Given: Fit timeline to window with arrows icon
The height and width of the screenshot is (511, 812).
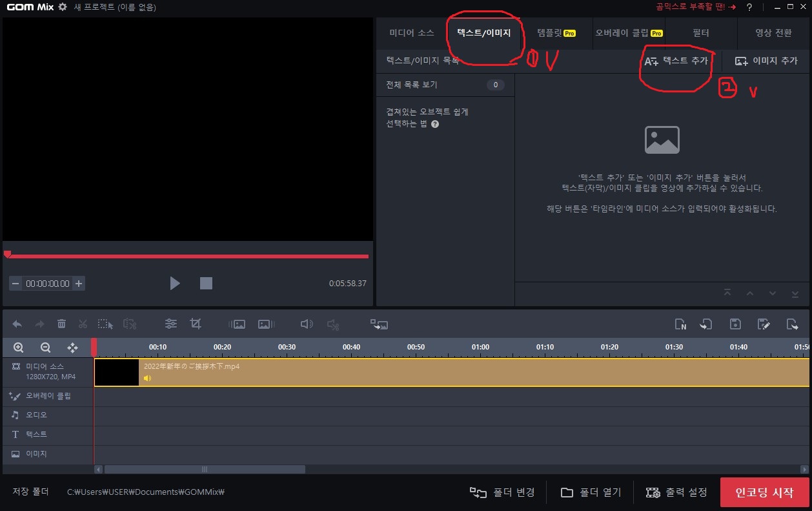Looking at the screenshot, I should (72, 348).
